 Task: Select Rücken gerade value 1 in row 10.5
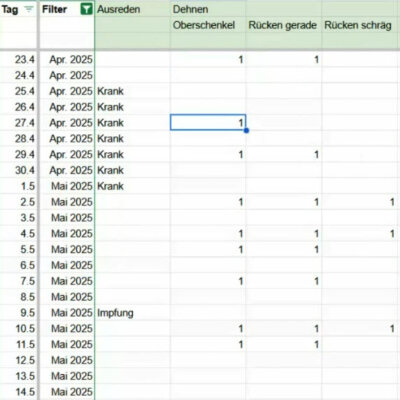(284, 329)
